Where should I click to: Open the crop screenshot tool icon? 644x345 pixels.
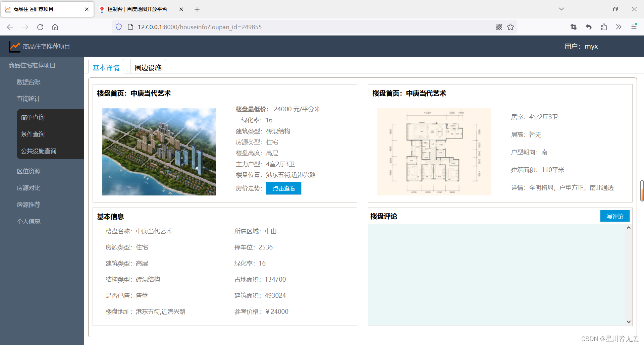tap(574, 27)
